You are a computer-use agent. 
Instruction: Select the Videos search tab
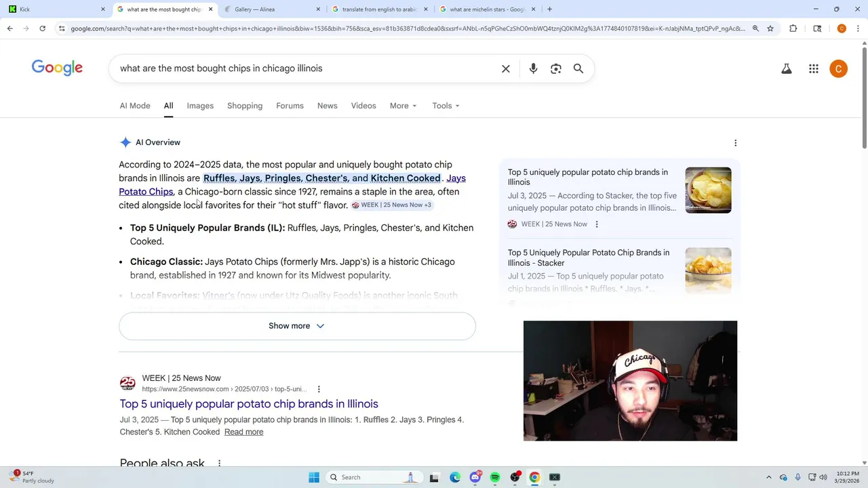363,106
